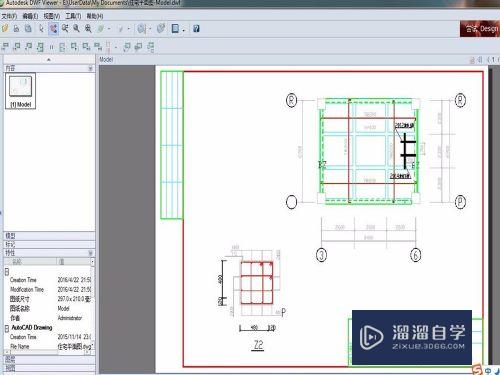Collapse the 特性 properties panel chevron
This screenshot has width=500, height=375.
[90, 253]
